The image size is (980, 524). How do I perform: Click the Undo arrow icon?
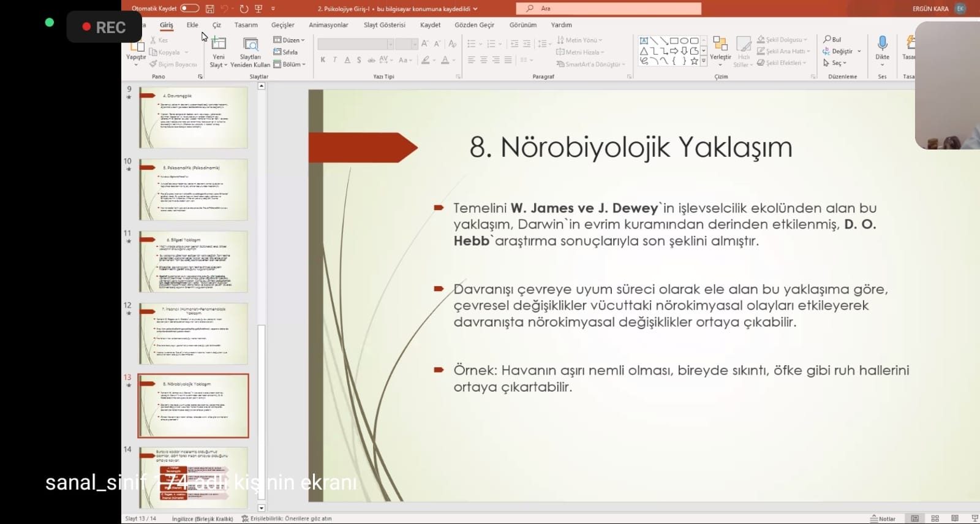[225, 9]
